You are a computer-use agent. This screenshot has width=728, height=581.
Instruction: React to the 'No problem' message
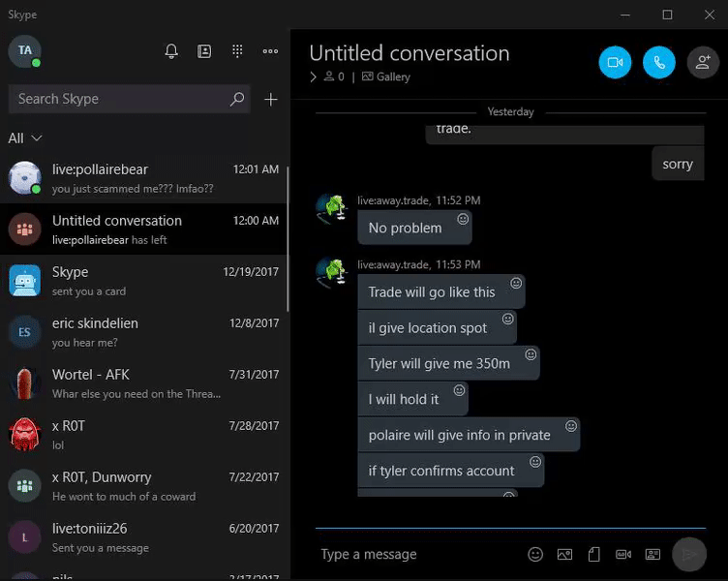click(463, 219)
